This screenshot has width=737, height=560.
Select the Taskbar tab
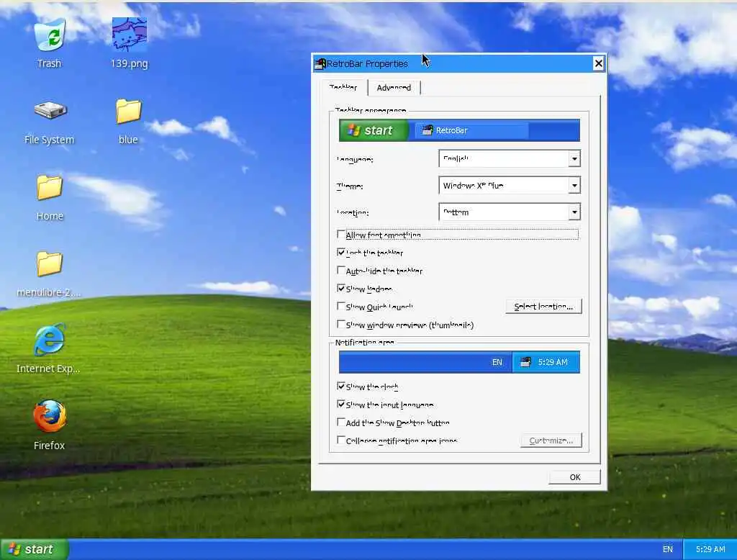(343, 87)
